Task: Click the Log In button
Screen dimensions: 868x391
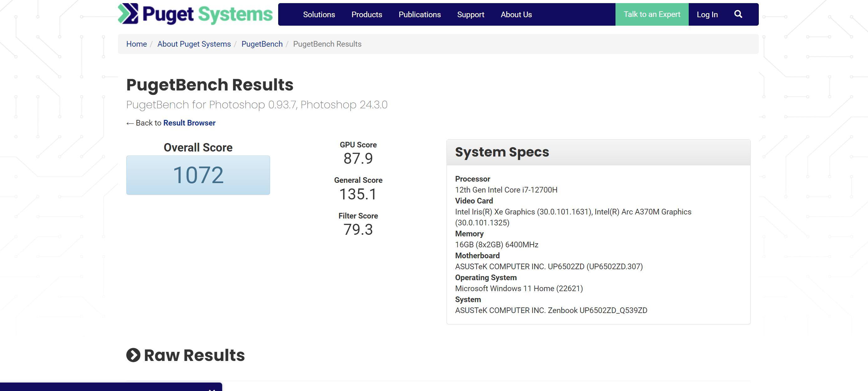Action: (707, 14)
